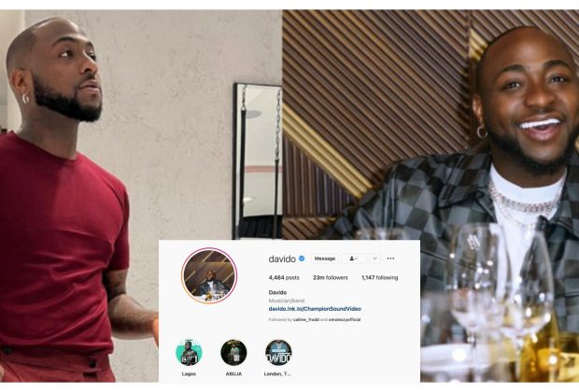Show the 1,147 following list
Image resolution: width=579 pixels, height=392 pixels.
(379, 277)
